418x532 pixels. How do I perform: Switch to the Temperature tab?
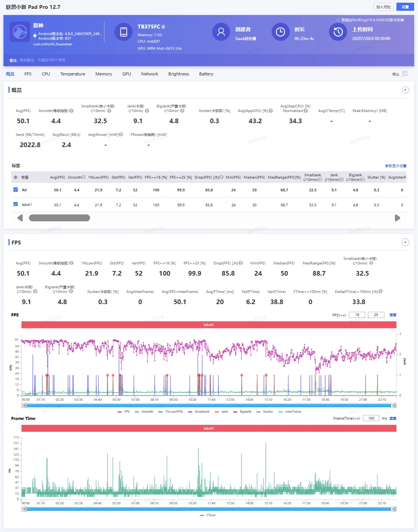[x=72, y=74]
